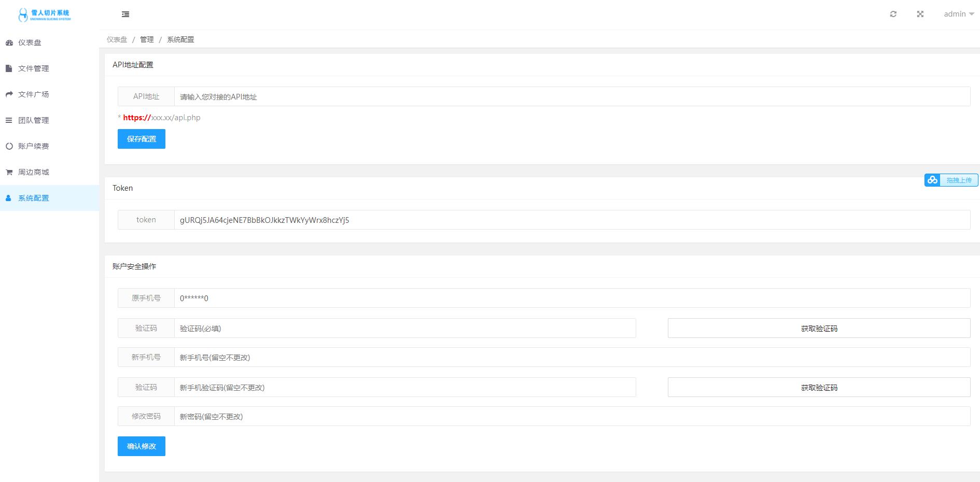Viewport: 980px width, 482px height.
Task: Open 账户续费 in the sidebar
Action: point(34,146)
